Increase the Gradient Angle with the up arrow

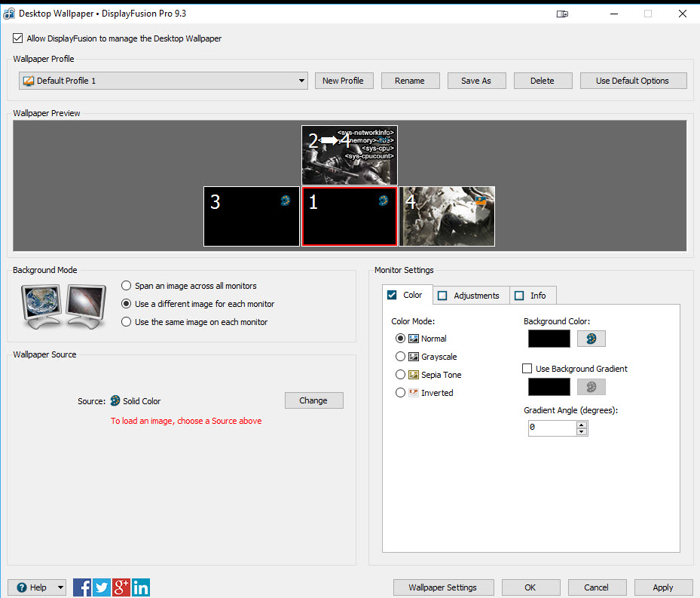click(581, 425)
